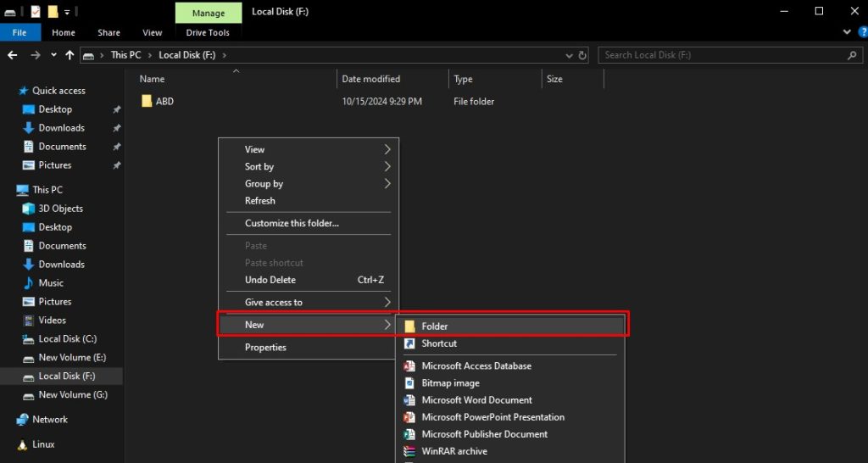
Task: Click the Microsoft Word Document icon
Action: pyautogui.click(x=409, y=400)
